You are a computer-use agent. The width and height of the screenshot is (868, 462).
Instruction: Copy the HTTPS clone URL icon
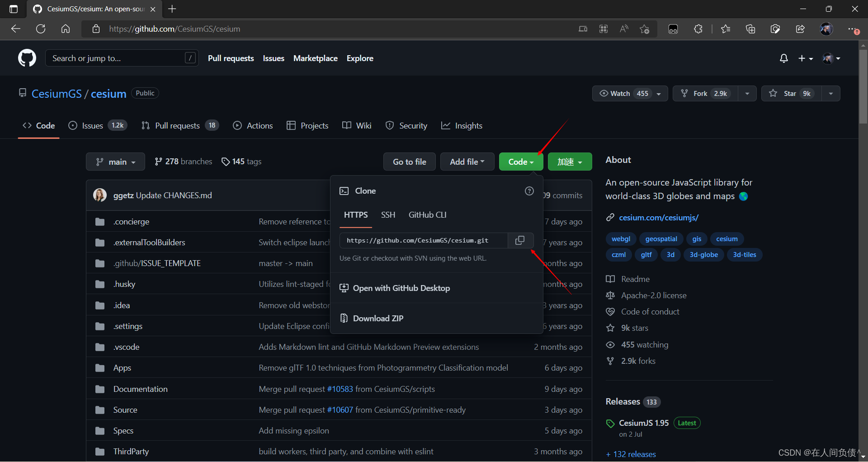click(x=520, y=240)
